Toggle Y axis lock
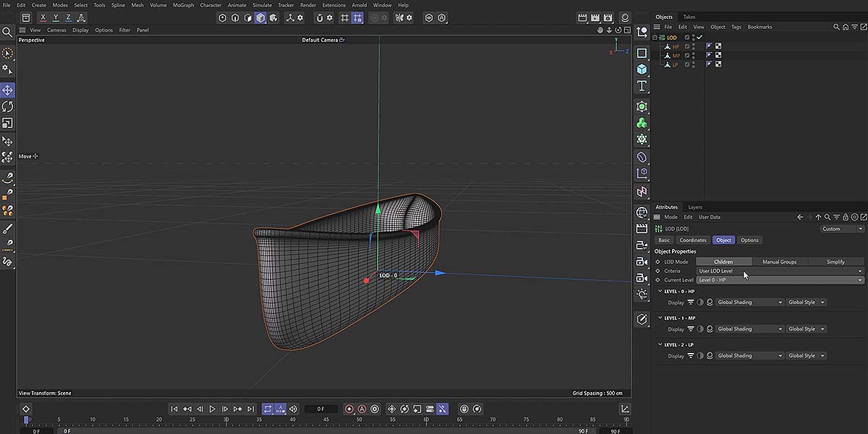 (56, 17)
